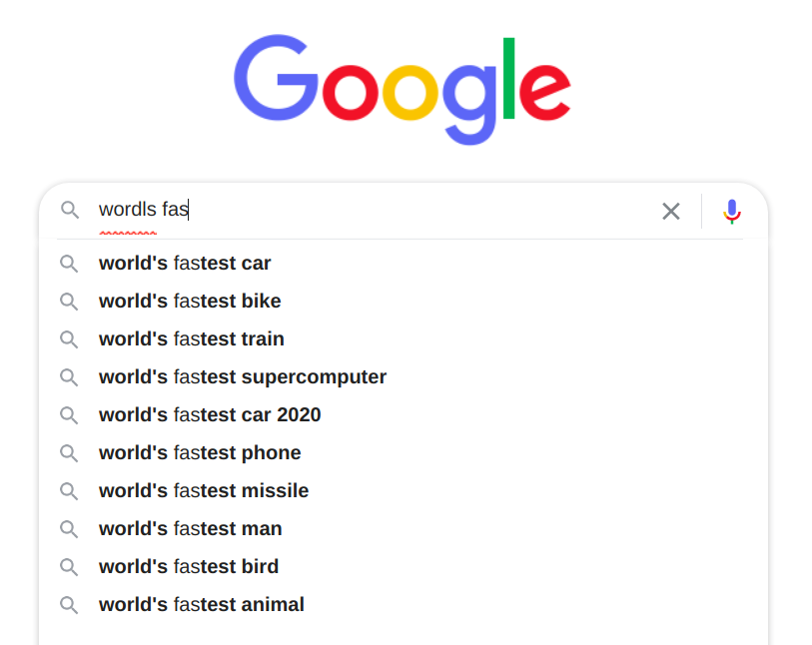812x645 pixels.
Task: Pick the "world's fastest missile" suggestion
Action: point(204,491)
